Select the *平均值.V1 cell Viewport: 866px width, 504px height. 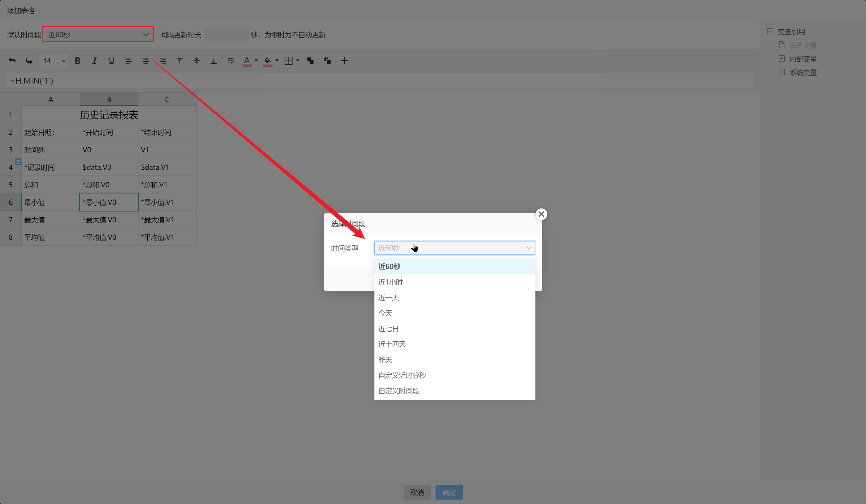(167, 237)
